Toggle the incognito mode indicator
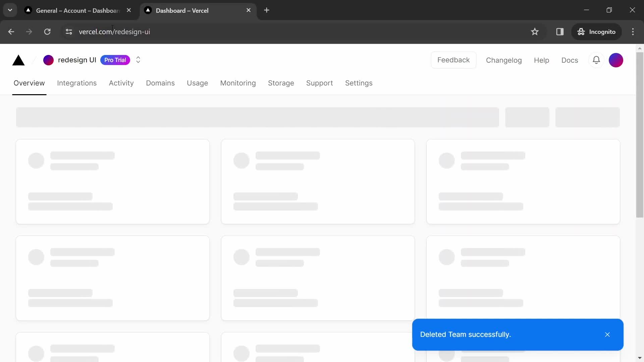Viewport: 644px width, 362px height. [x=596, y=32]
